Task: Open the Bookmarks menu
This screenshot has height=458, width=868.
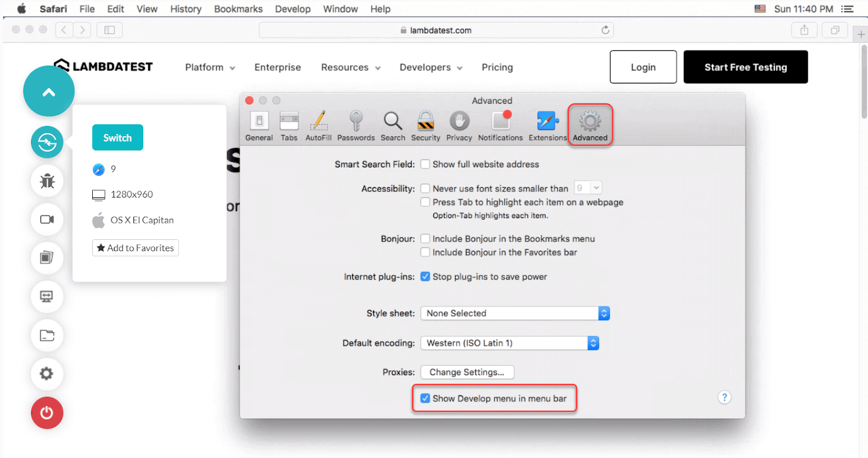Action: (238, 9)
